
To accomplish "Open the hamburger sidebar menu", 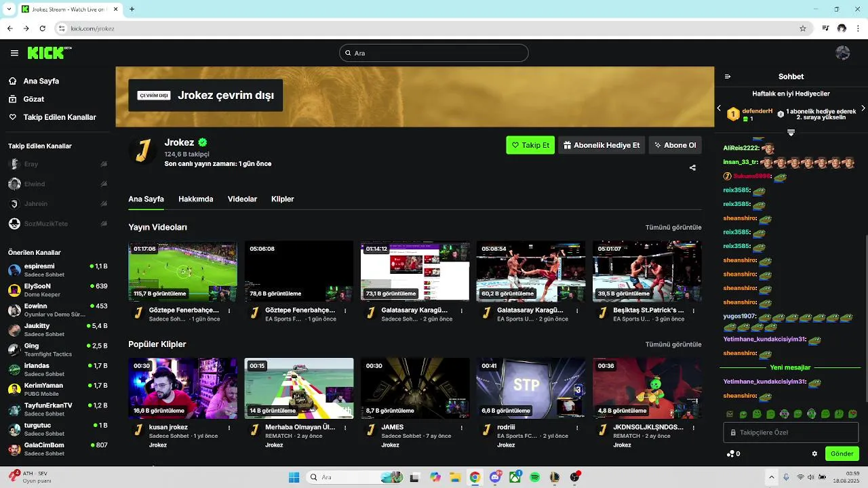I will pos(14,53).
